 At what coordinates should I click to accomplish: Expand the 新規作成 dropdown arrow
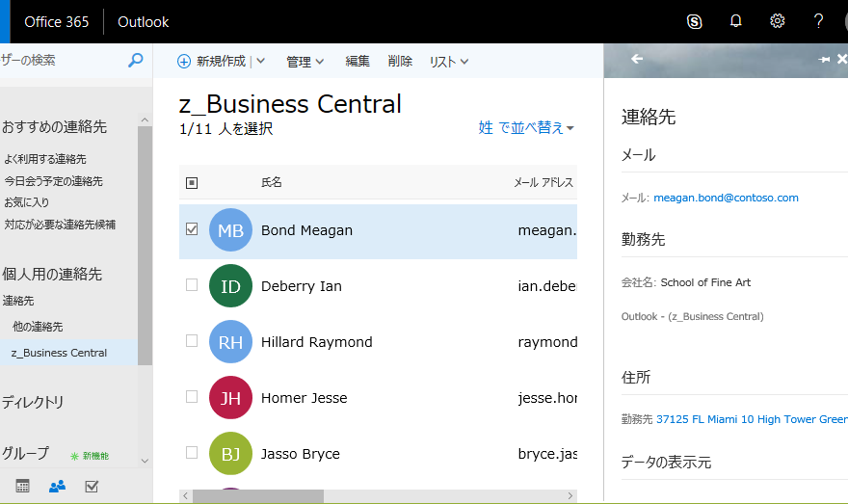(x=261, y=61)
